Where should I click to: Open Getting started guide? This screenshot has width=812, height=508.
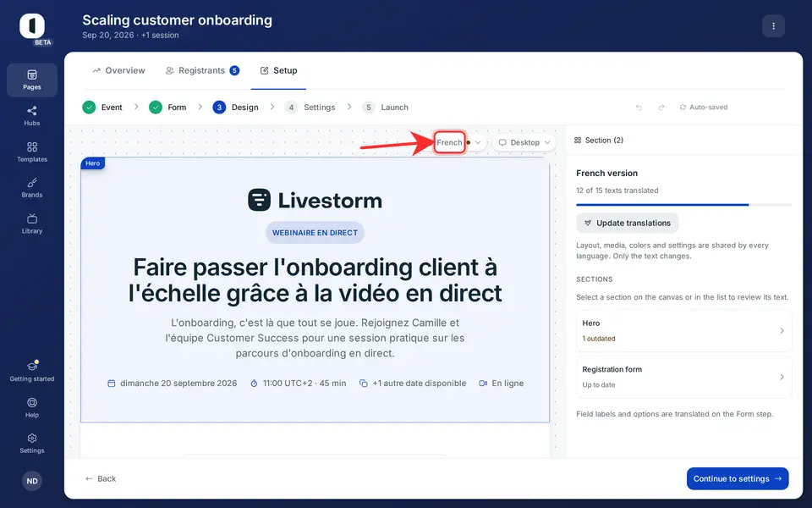click(32, 372)
